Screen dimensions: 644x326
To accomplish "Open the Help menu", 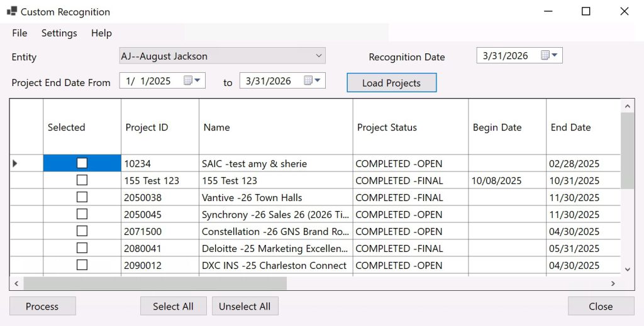I will click(x=101, y=33).
